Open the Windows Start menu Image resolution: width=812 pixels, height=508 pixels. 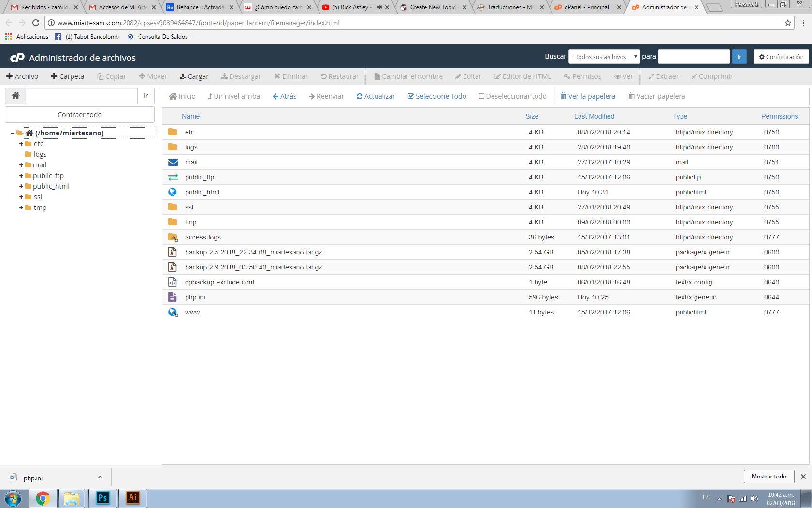13,498
